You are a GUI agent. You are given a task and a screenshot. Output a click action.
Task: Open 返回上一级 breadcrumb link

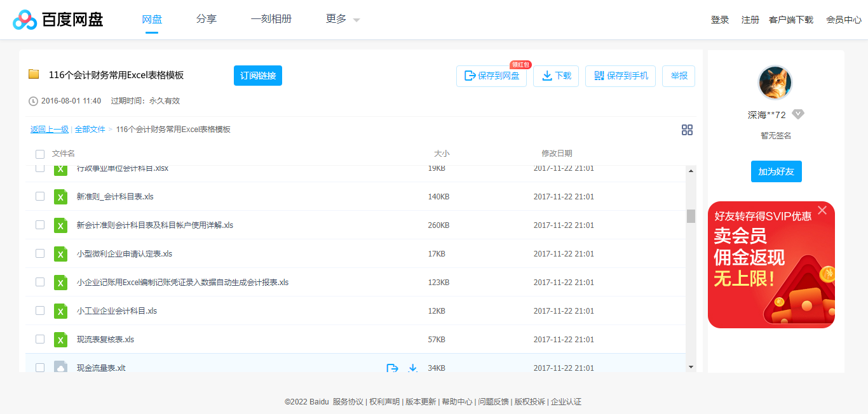tap(49, 129)
